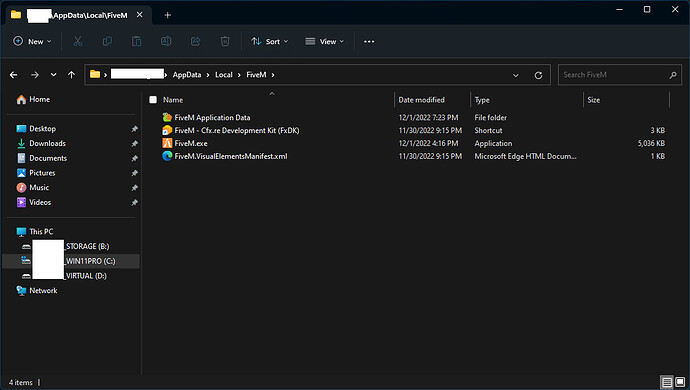Open Desktop in navigation pane
Image resolution: width=690 pixels, height=390 pixels.
[x=42, y=129]
